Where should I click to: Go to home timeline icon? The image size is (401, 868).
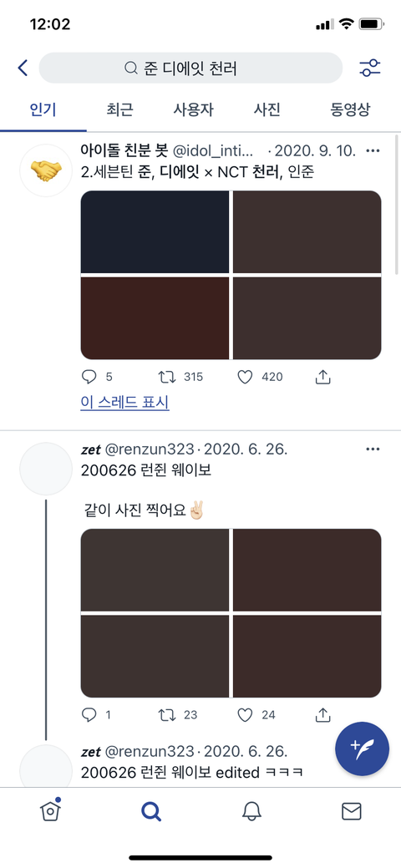50,810
